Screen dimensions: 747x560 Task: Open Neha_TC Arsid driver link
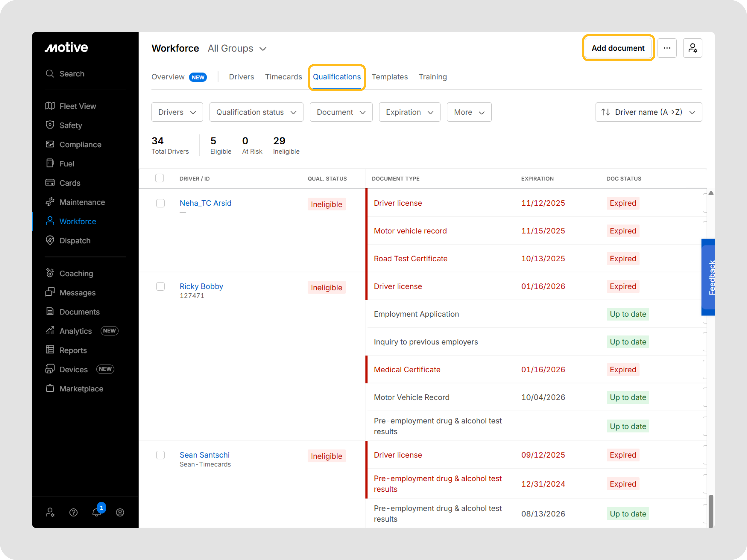pos(205,203)
